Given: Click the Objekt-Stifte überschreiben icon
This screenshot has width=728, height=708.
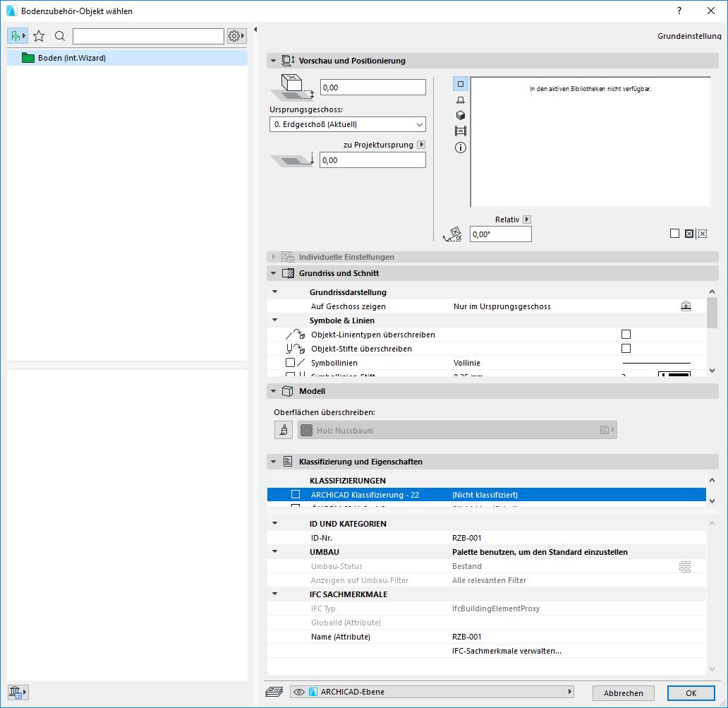Looking at the screenshot, I should pyautogui.click(x=296, y=349).
